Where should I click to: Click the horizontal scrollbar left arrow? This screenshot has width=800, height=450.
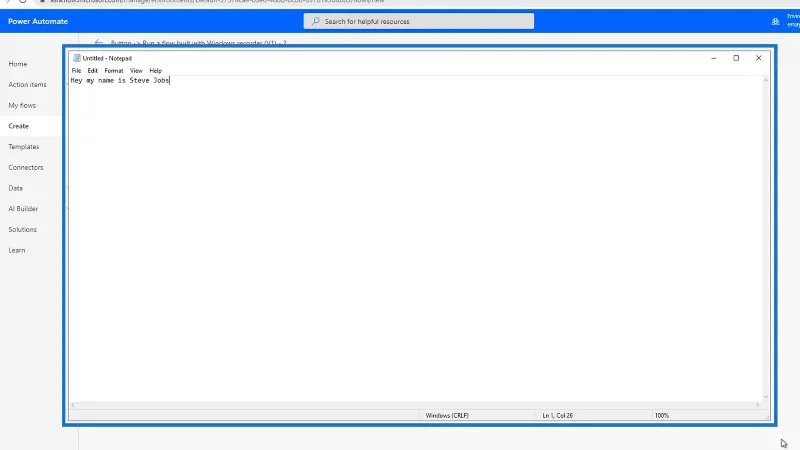coord(73,405)
